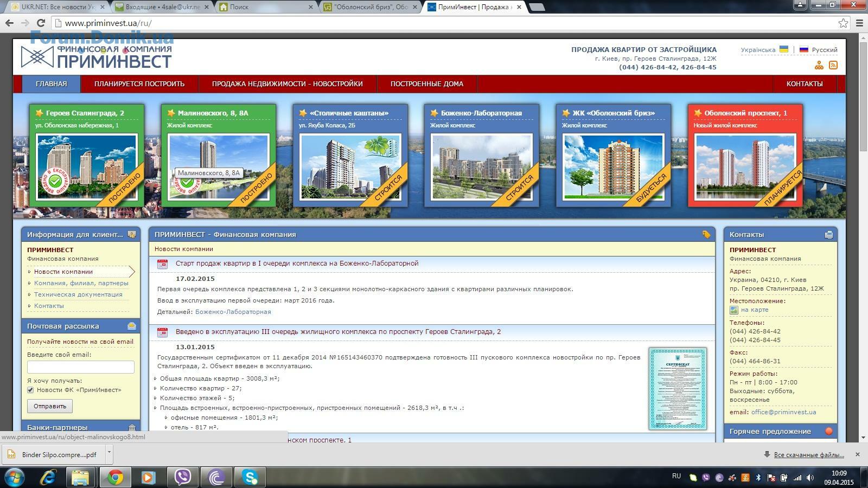Email office@priminvest.ua link
Image resolution: width=868 pixels, height=488 pixels.
[x=783, y=412]
